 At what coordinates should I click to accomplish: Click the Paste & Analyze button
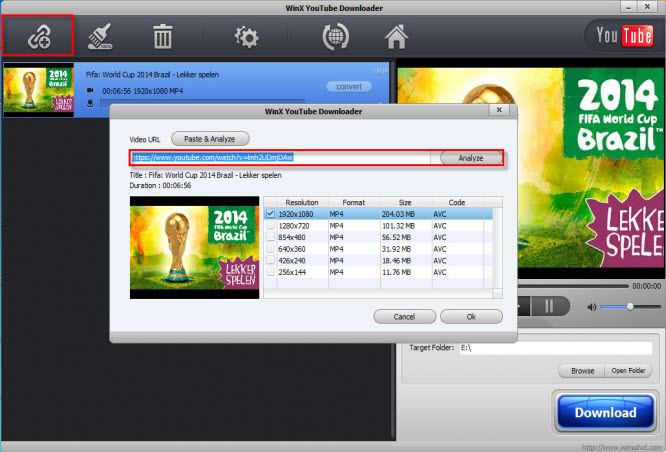coord(210,138)
